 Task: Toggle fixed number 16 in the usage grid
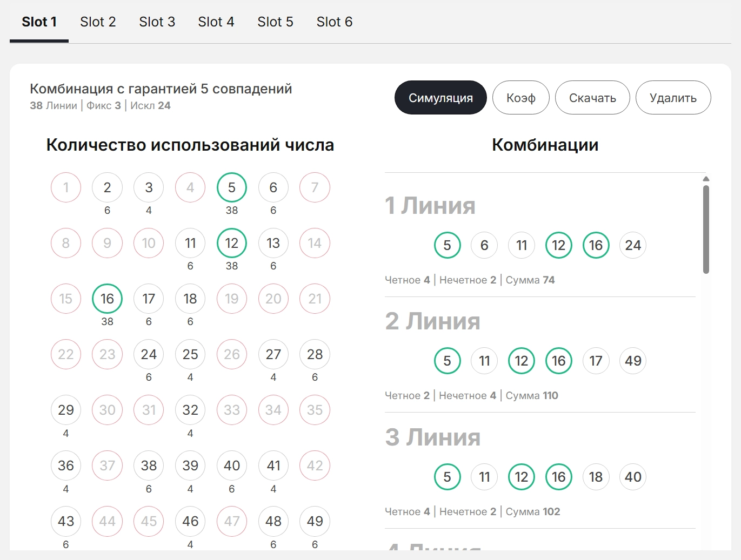tap(107, 299)
